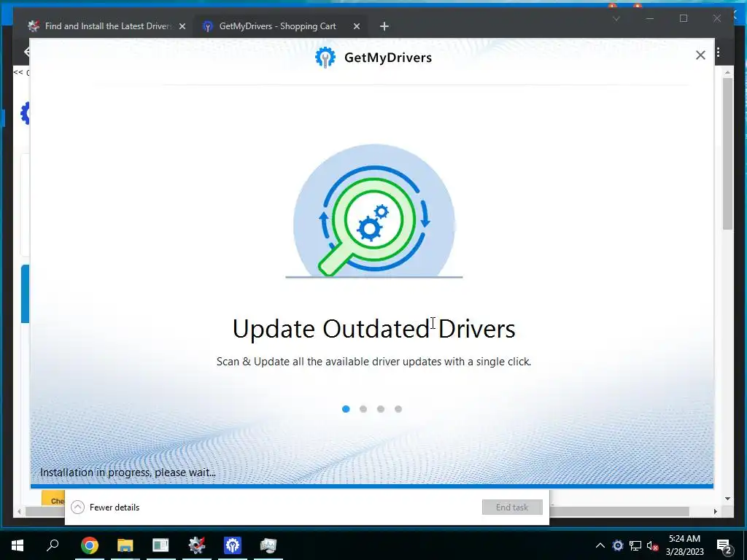Open the Task Manager taskbar icon
Viewport: 747px width, 560px height.
(x=268, y=545)
